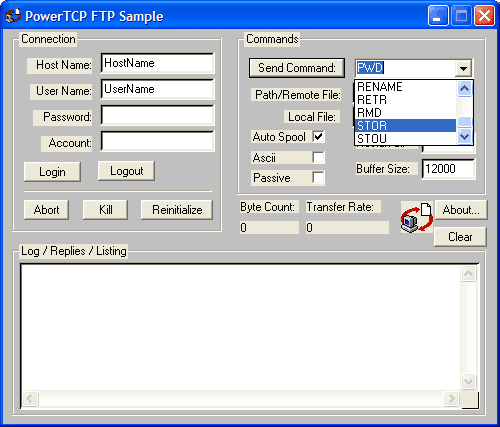This screenshot has width=500, height=427.
Task: Click the Buffer Size field showing 12000
Action: pos(449,169)
